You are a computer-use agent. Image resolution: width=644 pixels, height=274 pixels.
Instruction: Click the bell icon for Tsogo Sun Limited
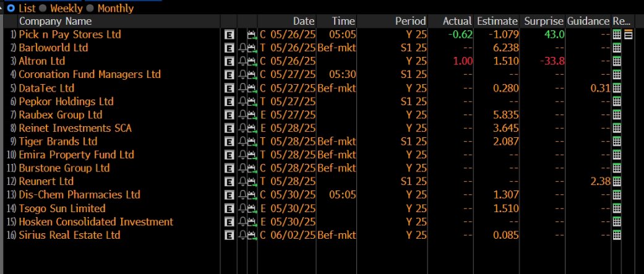tap(243, 208)
